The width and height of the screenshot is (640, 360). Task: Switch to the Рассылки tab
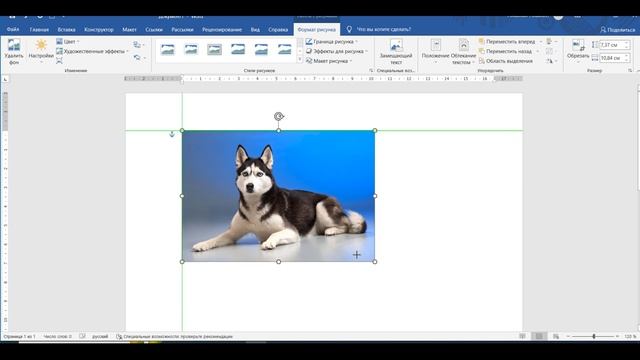tap(182, 29)
